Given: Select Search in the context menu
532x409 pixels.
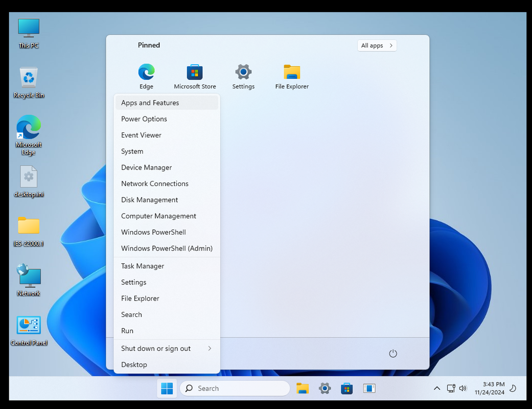Looking at the screenshot, I should click(167, 314).
